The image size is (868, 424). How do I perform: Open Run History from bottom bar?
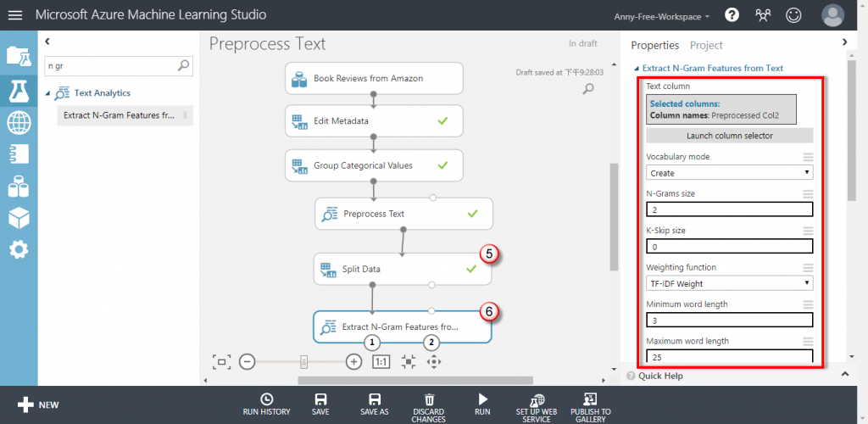[266, 404]
